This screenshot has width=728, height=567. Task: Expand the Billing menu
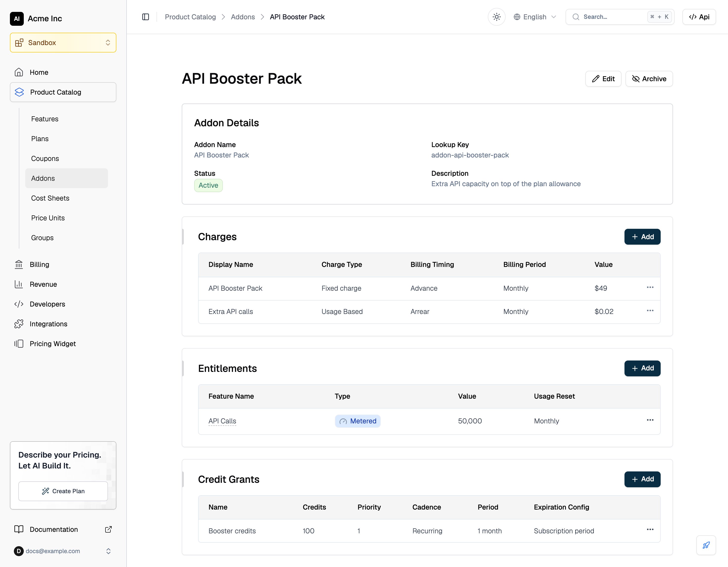(63, 265)
